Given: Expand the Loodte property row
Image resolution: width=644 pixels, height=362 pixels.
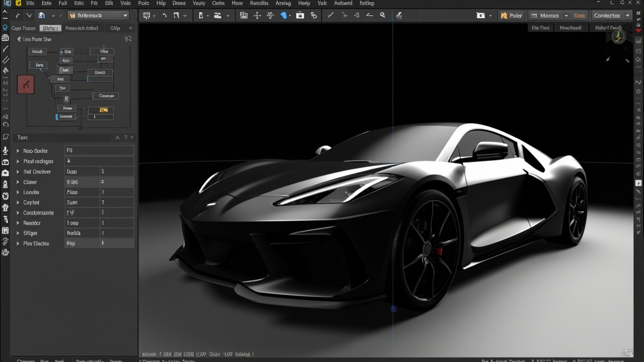Looking at the screenshot, I should click(x=18, y=192).
